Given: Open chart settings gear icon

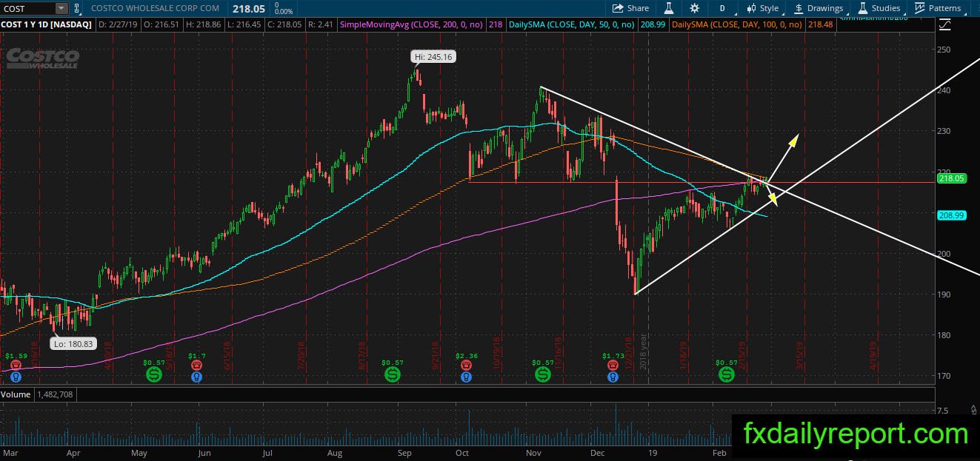Looking at the screenshot, I should point(694,8).
